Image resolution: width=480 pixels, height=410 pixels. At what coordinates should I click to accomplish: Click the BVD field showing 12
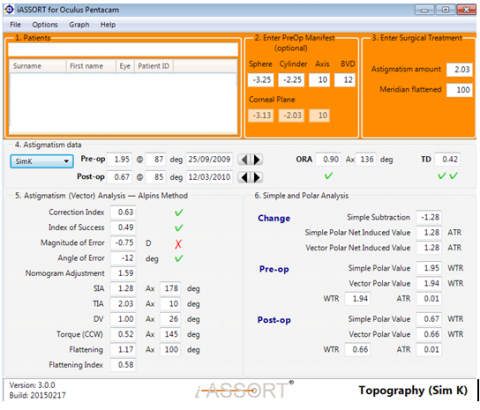coord(345,80)
